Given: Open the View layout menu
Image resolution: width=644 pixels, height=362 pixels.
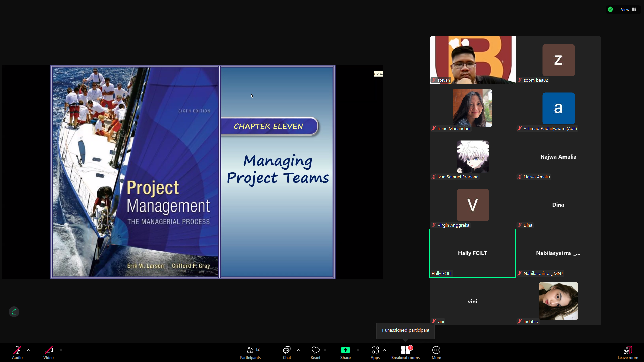Looking at the screenshot, I should 628,10.
